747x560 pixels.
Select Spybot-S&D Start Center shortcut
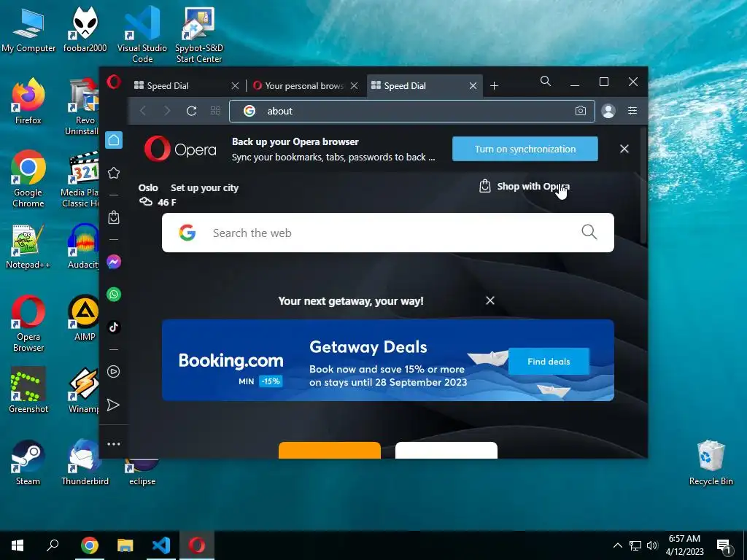198,35
